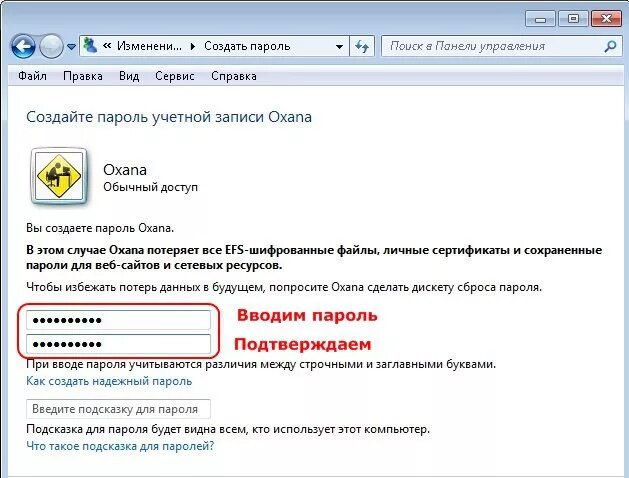
Task: Open the Правка menu
Action: click(83, 76)
